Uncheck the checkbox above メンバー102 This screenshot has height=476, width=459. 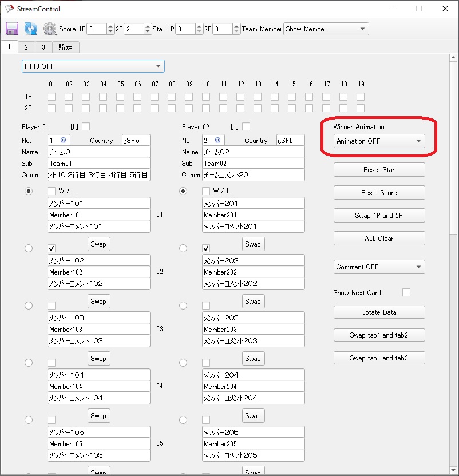(52, 248)
